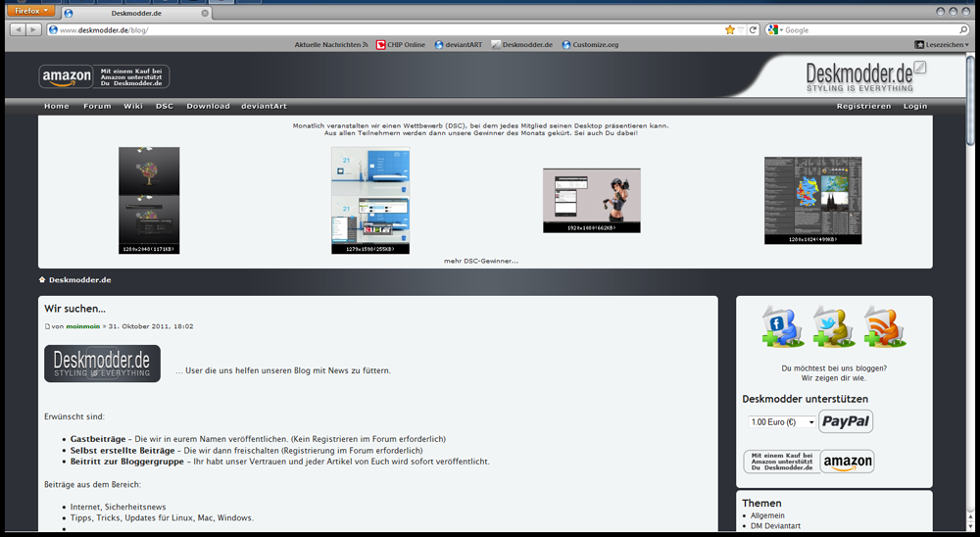Open the 1280x1024 map desktop thumbnail

[812, 200]
